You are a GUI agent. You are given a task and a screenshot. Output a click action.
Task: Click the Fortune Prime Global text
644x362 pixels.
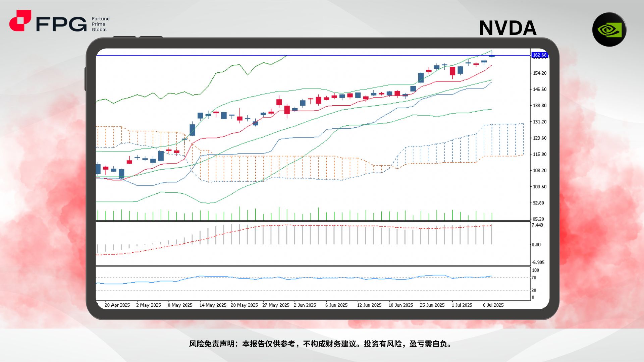[101, 24]
